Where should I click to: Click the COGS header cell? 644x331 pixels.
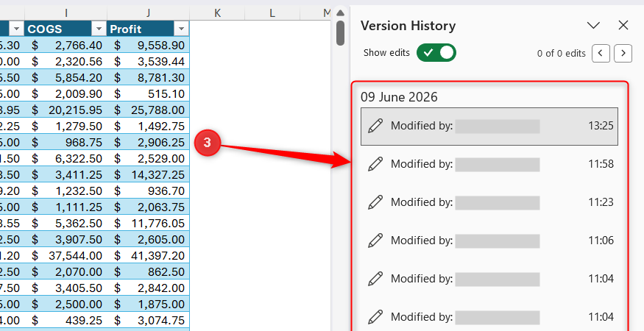(x=66, y=29)
